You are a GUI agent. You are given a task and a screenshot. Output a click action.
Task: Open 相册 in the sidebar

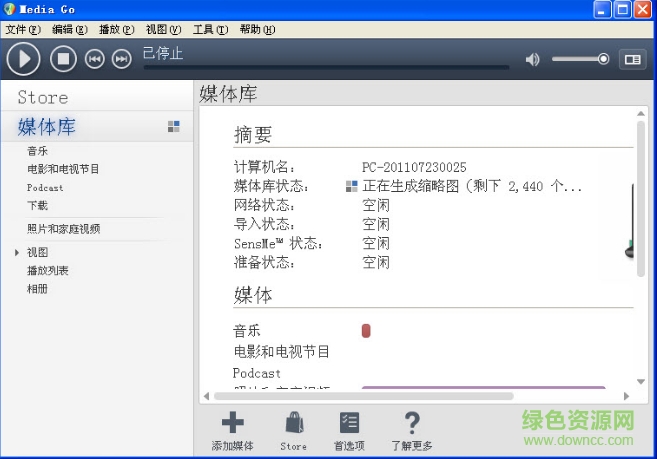click(38, 289)
